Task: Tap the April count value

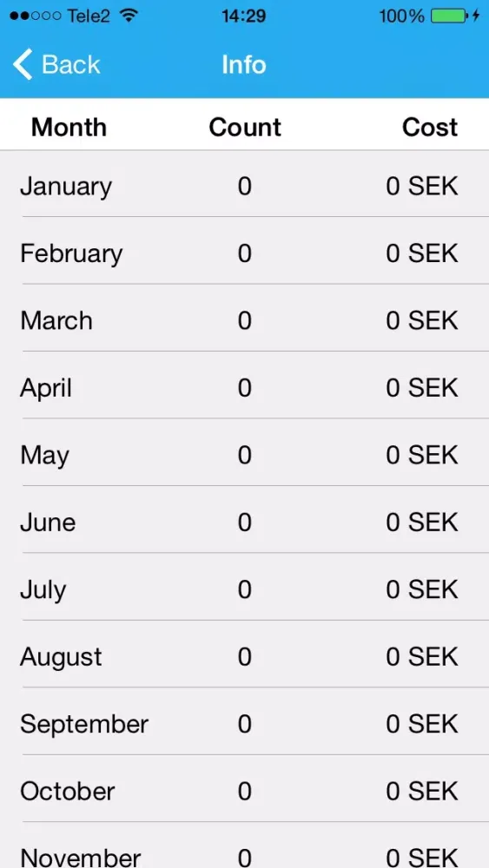Action: (x=245, y=387)
